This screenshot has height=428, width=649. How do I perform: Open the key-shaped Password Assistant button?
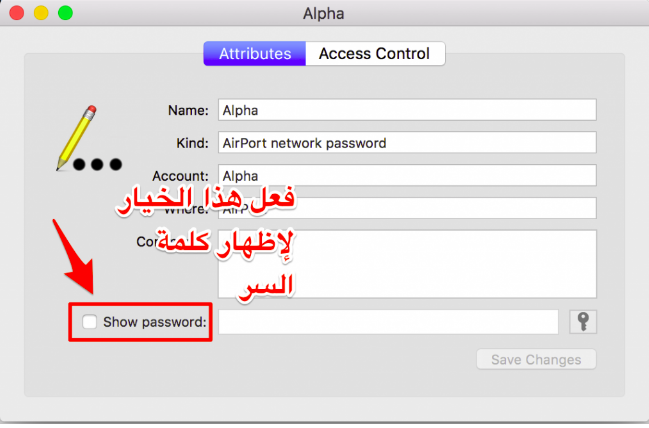click(583, 321)
